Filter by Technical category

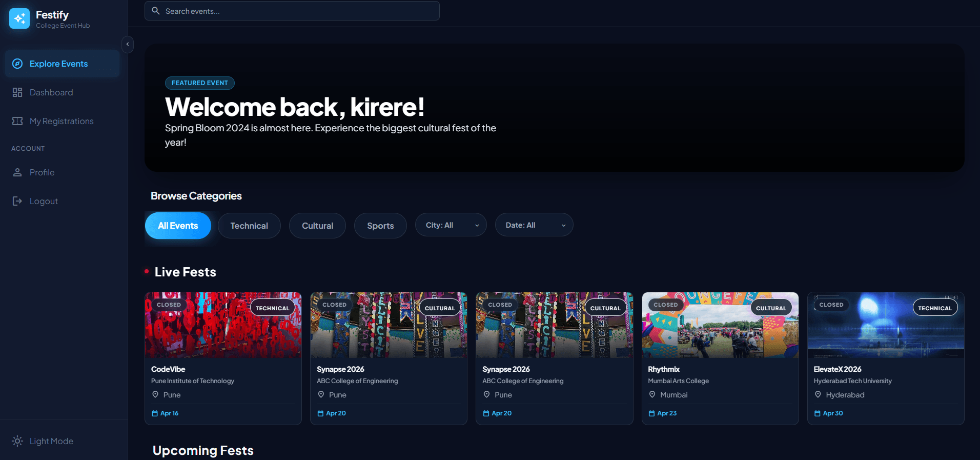[249, 226]
